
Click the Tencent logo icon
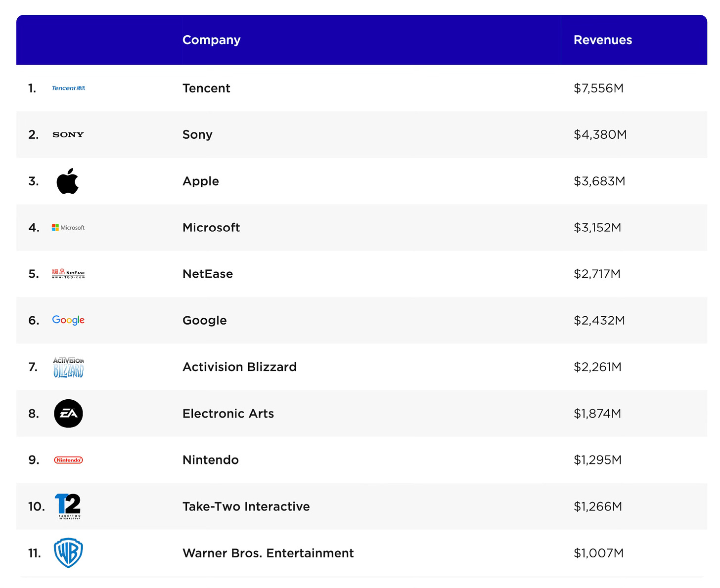68,88
